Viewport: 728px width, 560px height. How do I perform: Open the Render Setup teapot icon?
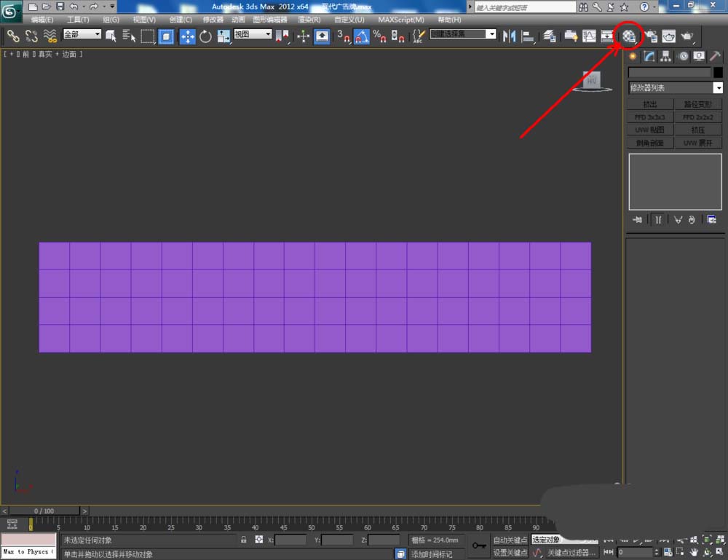click(651, 36)
